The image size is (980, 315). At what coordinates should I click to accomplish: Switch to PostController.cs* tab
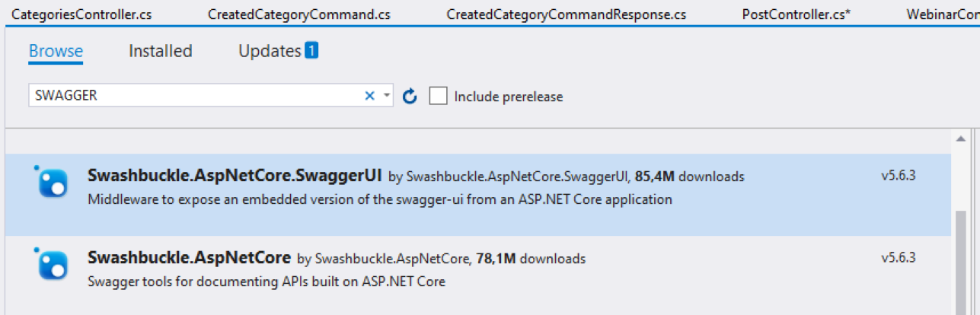point(796,14)
